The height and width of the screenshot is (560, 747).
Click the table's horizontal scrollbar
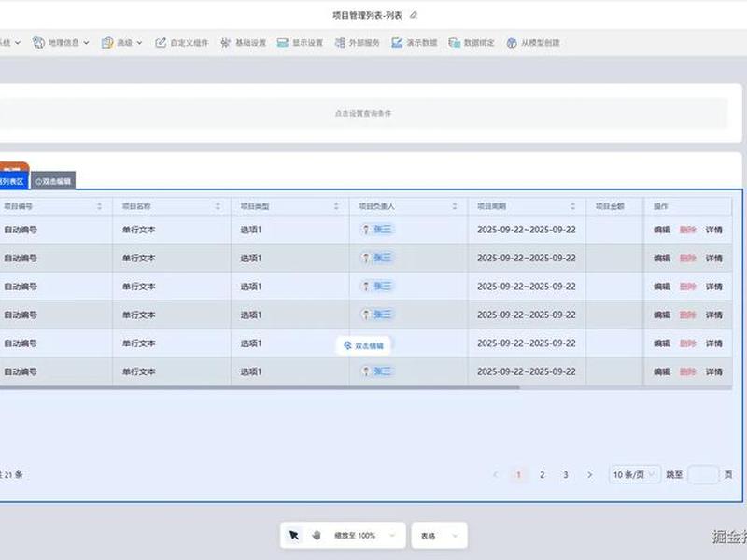(260, 387)
